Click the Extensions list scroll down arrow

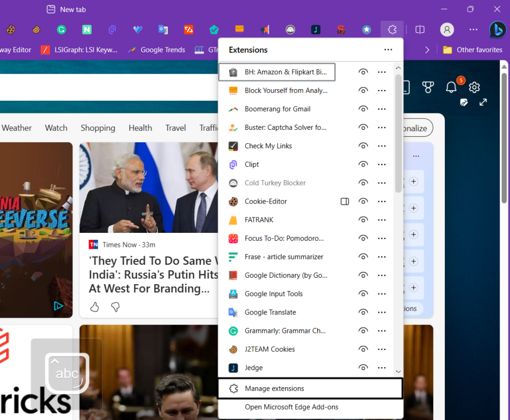coord(398,371)
